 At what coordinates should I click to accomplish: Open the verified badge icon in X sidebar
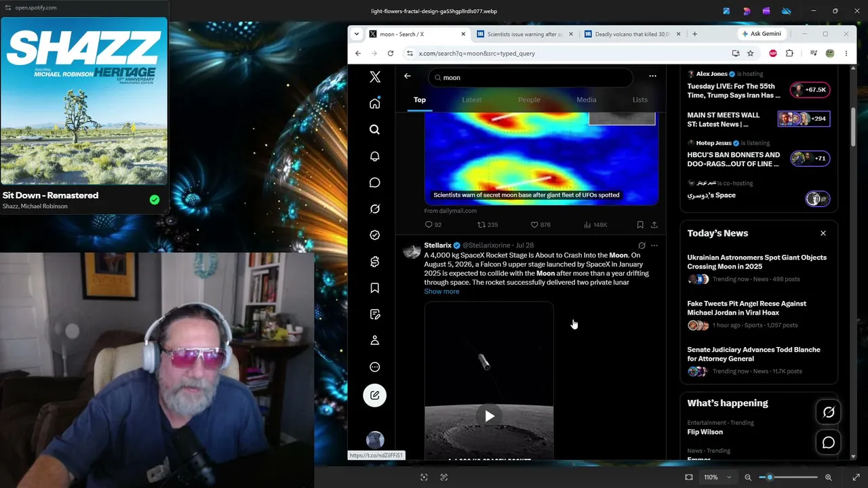[375, 235]
